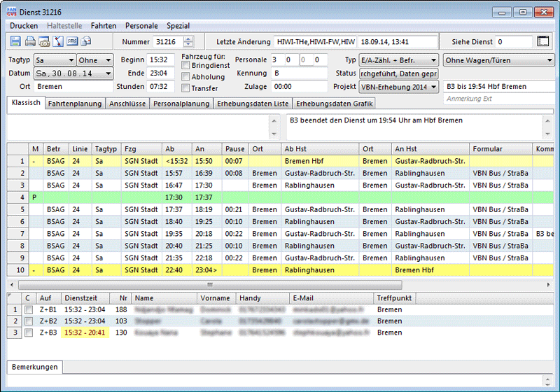
Task: Click the list window icon beside Siehe Dienst
Action: pos(543,41)
